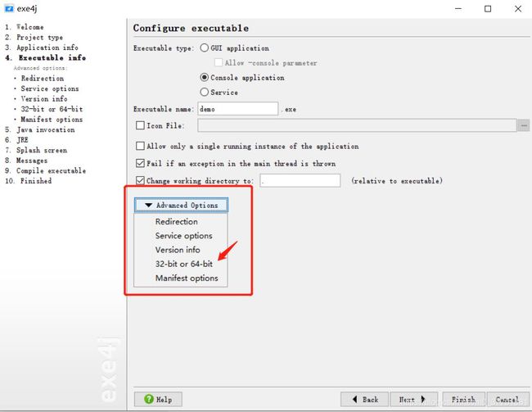Choose 32-bit or 64-bit menu entry
Viewport: 532px width, 412px height.
tap(184, 264)
